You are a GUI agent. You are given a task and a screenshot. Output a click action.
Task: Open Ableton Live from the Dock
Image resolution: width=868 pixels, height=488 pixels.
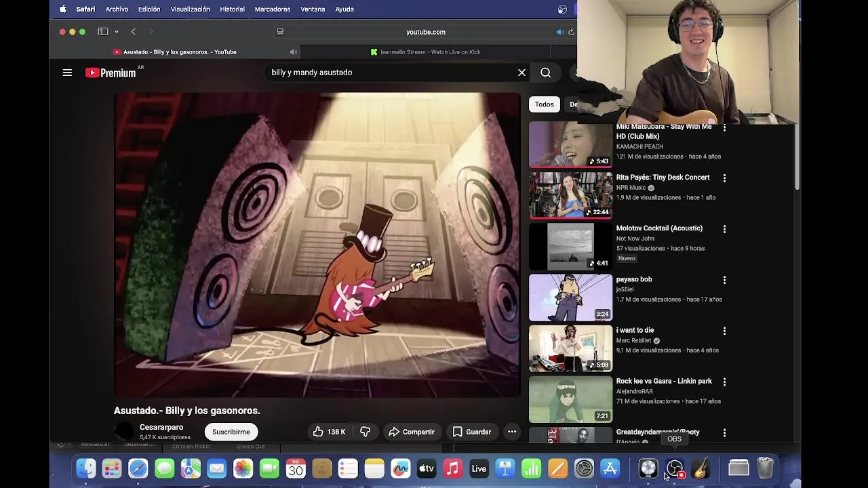479,468
